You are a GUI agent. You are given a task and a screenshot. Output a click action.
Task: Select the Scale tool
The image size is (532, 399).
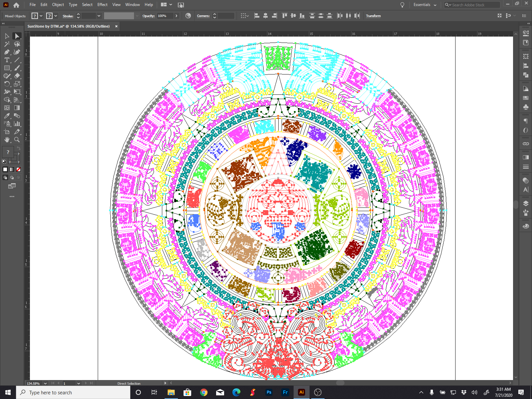pos(17,84)
